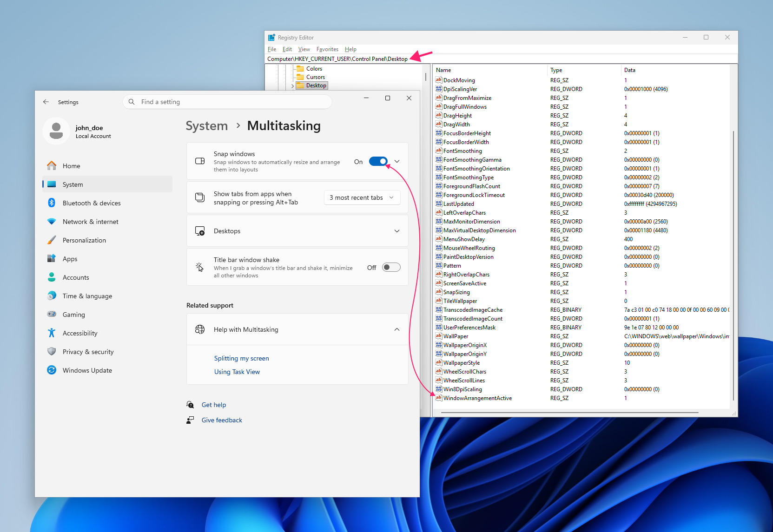Image resolution: width=773 pixels, height=532 pixels.
Task: Open the Edit menu in Registry Editor
Action: 287,49
